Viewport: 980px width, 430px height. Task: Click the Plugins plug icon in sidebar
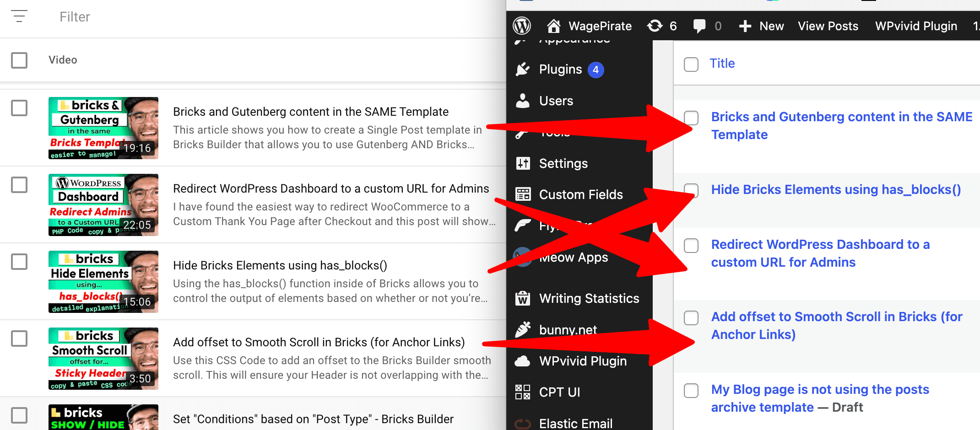(523, 70)
